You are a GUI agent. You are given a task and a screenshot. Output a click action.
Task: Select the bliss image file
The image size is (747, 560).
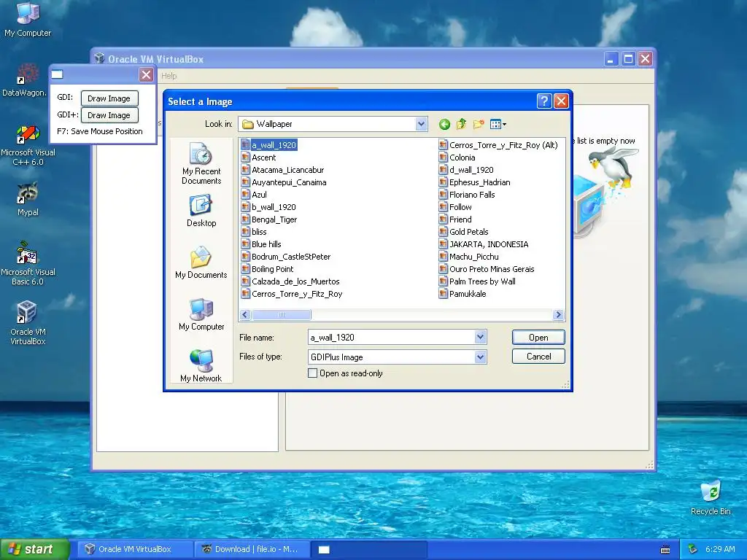tap(254, 232)
